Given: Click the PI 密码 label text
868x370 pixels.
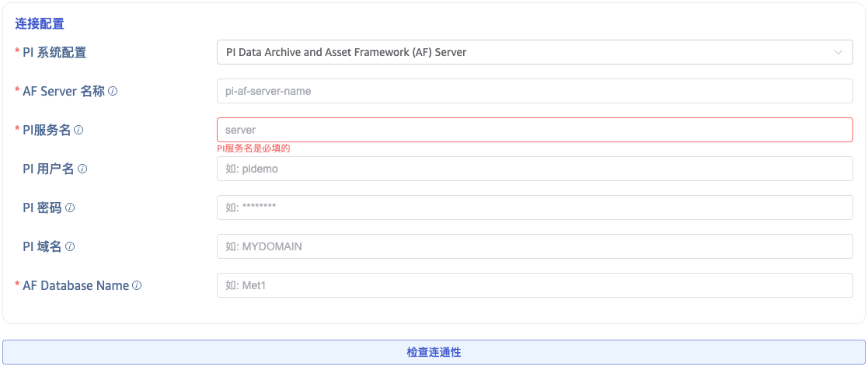Looking at the screenshot, I should point(42,208).
